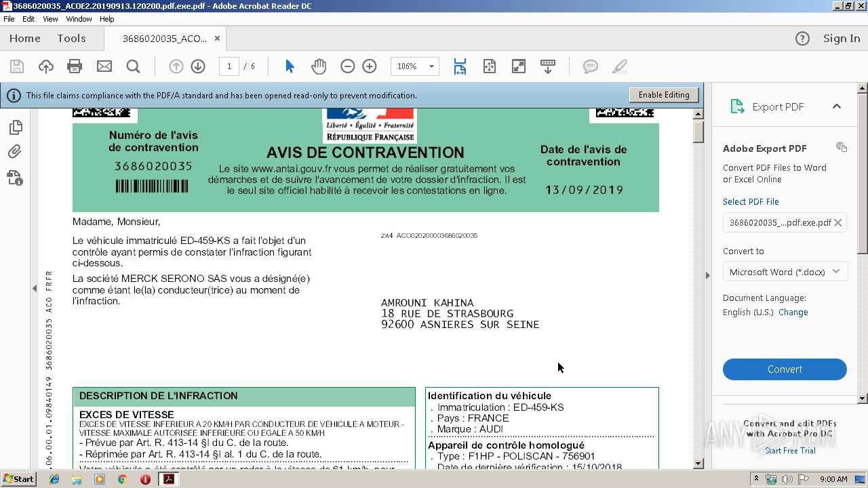Open the Help question mark icon

[802, 39]
